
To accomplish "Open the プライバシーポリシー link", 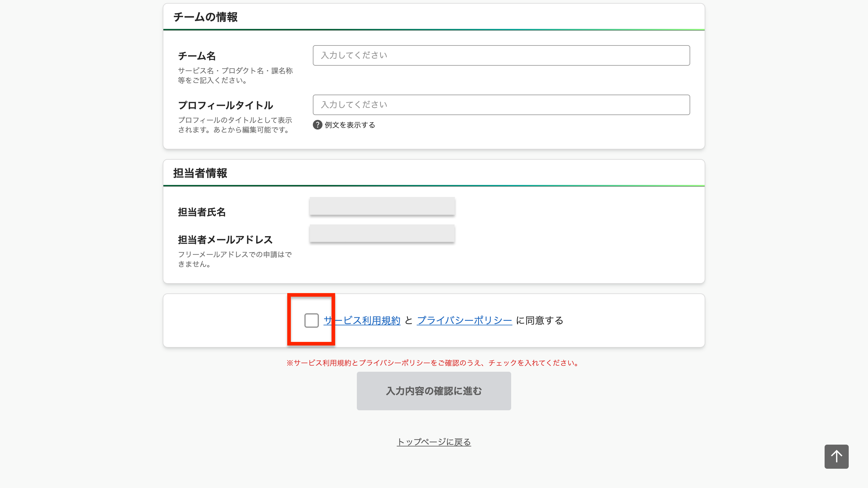I will (x=465, y=320).
